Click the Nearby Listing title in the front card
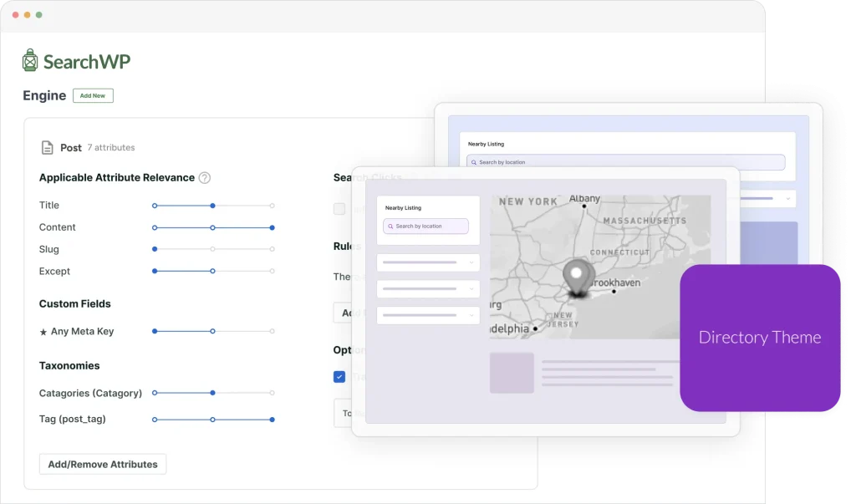 [x=403, y=208]
